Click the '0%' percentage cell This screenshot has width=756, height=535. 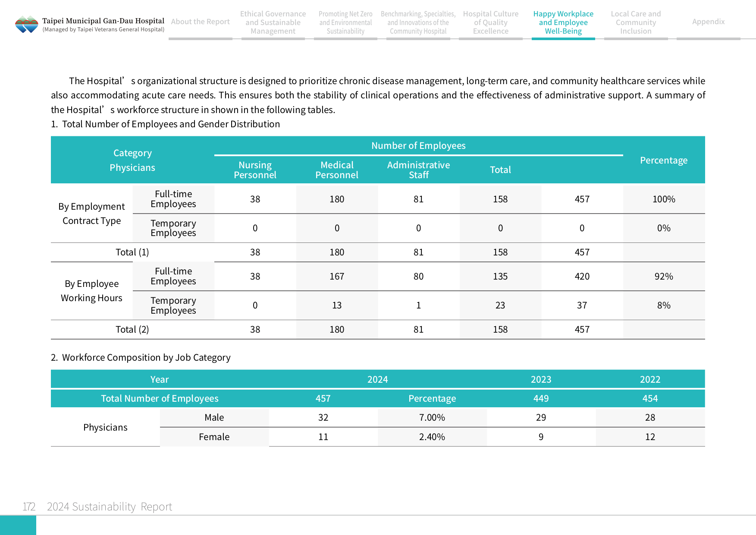[x=664, y=228]
